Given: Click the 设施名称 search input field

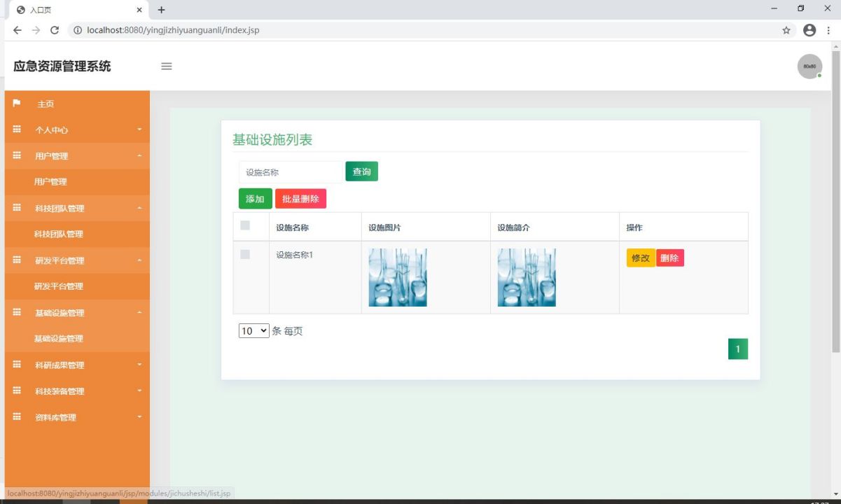Looking at the screenshot, I should coord(291,172).
